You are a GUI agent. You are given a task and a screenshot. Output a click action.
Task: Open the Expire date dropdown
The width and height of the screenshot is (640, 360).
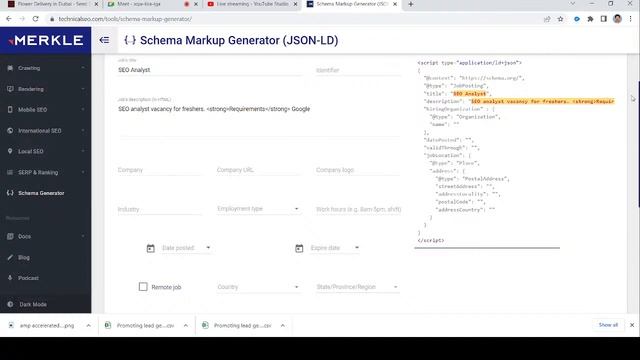[335, 248]
